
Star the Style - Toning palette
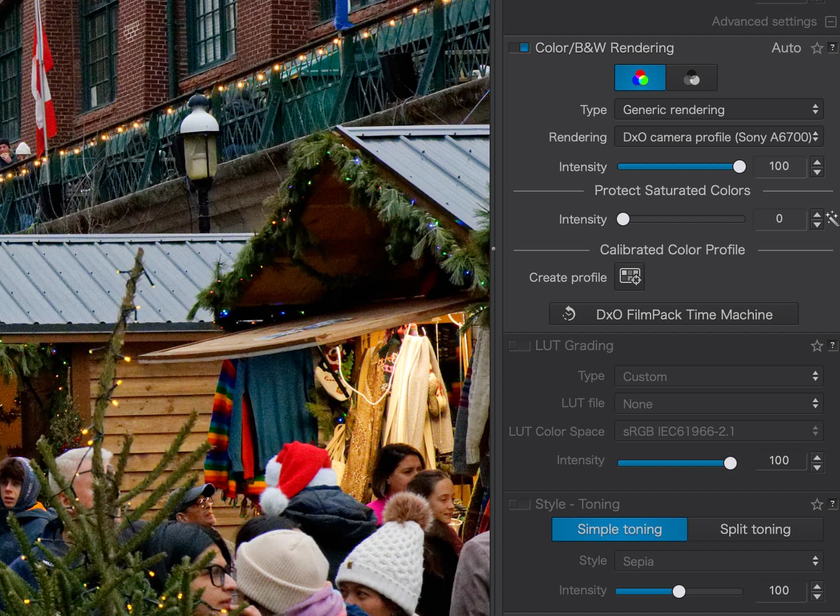point(817,504)
